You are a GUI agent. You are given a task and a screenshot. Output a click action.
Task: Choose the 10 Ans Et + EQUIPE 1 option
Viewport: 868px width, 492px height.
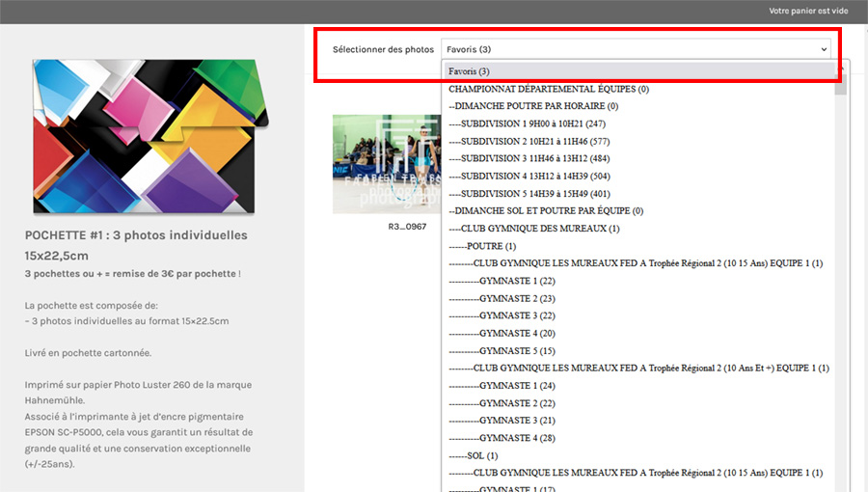click(638, 369)
